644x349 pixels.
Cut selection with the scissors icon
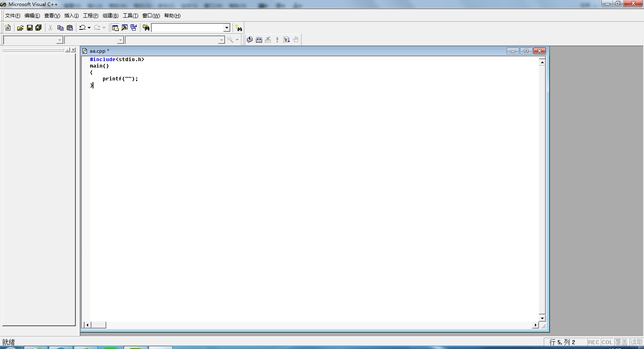51,28
